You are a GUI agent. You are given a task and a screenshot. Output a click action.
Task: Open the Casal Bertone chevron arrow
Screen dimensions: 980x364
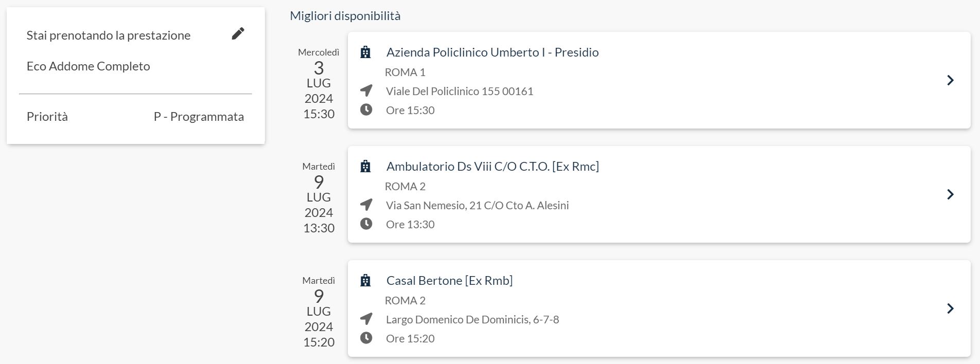click(x=950, y=308)
